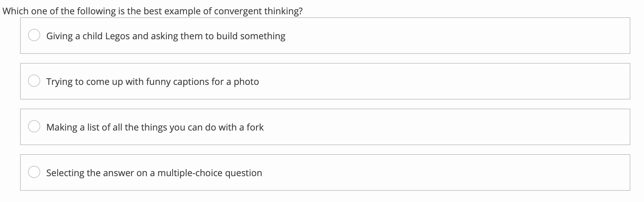Screen dimensions: 644x202
Task: Click the 'Making a list of all the things' option
Action: click(155, 127)
